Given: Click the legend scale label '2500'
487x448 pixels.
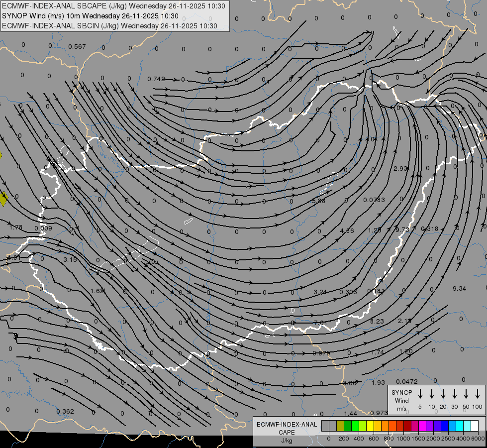Looking at the screenshot, I should pos(448,439).
